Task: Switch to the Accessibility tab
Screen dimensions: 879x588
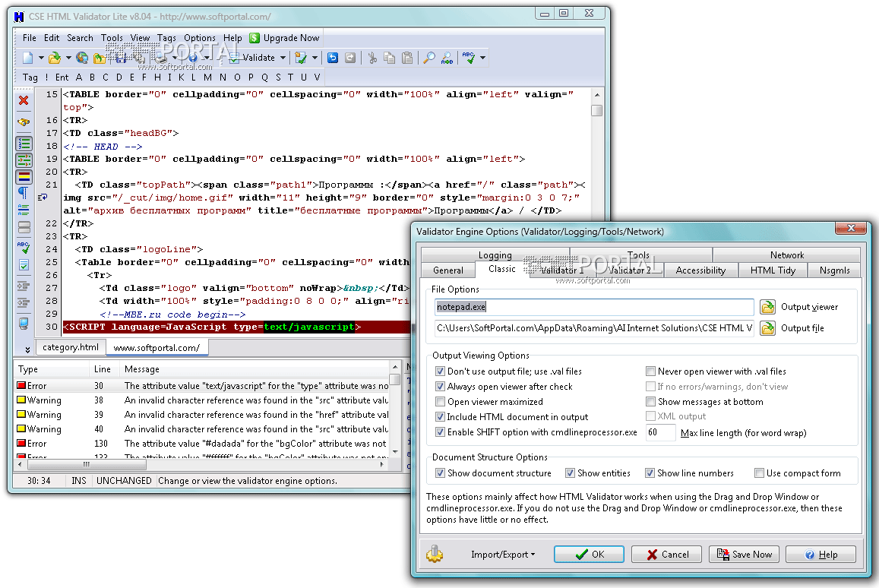Action: pos(700,270)
